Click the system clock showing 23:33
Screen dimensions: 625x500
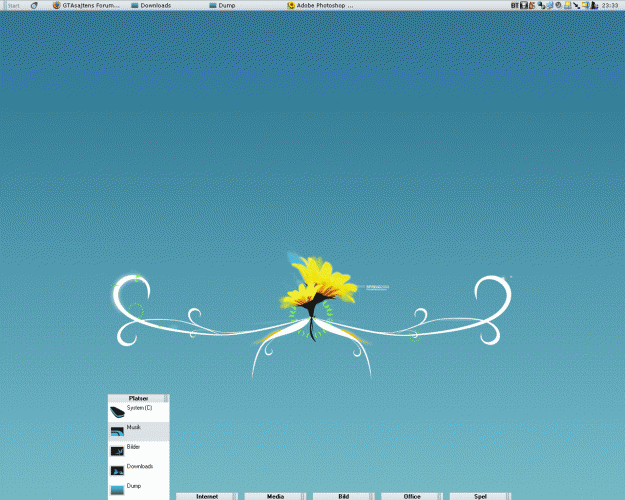coord(609,5)
